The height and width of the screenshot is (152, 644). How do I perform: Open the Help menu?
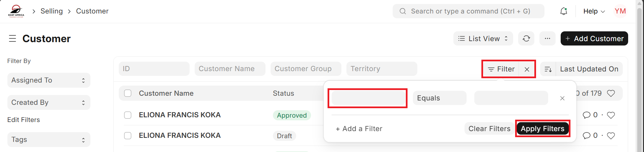coord(594,11)
